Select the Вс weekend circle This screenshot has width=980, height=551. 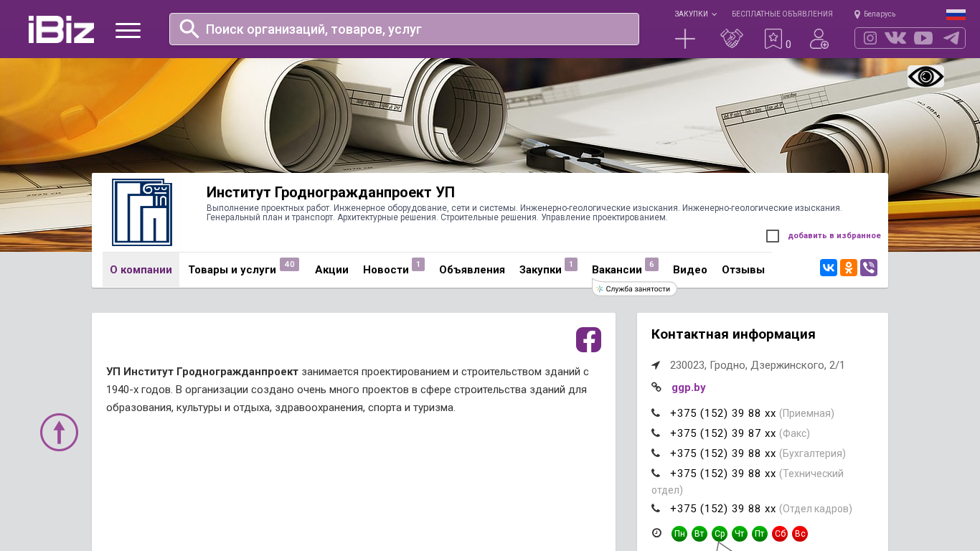pyautogui.click(x=800, y=534)
